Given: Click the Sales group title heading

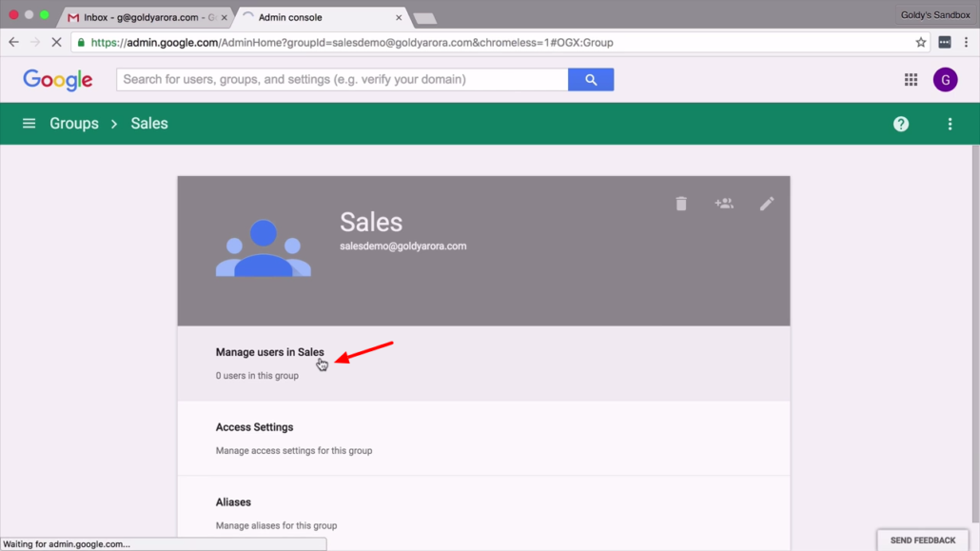Looking at the screenshot, I should [371, 222].
